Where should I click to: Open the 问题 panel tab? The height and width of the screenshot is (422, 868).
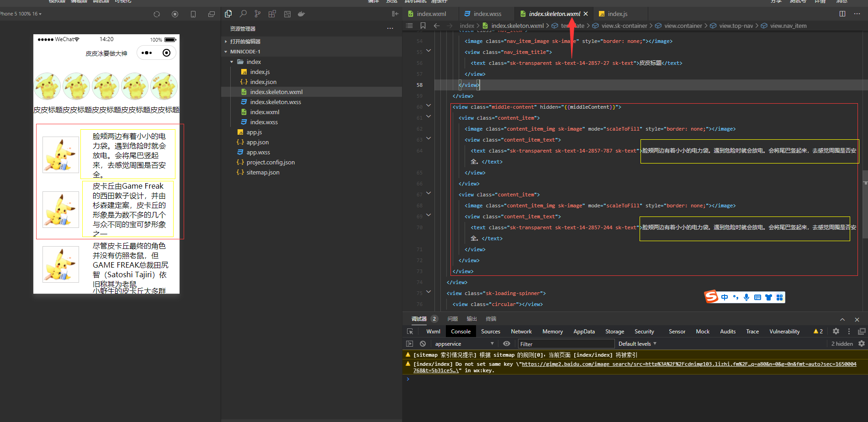click(x=453, y=319)
